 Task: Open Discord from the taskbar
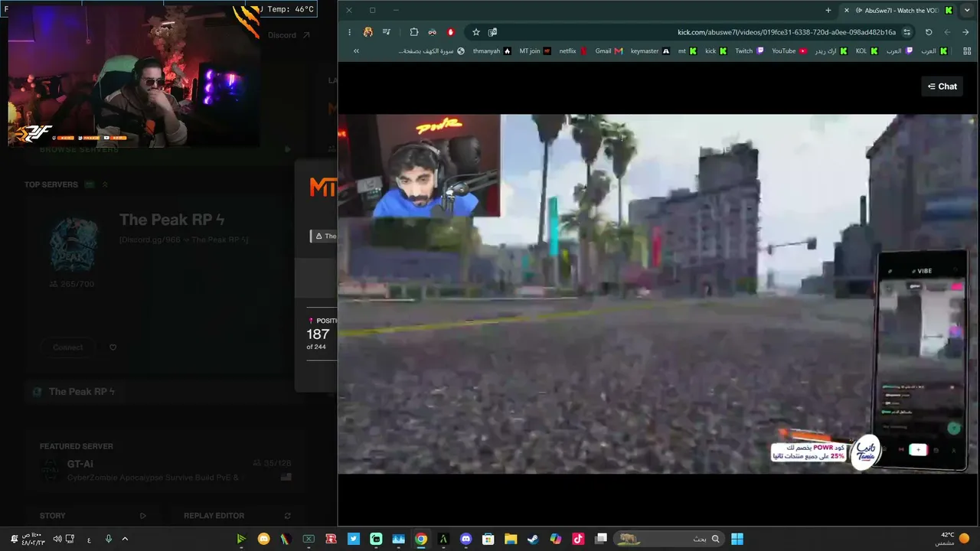tap(466, 539)
